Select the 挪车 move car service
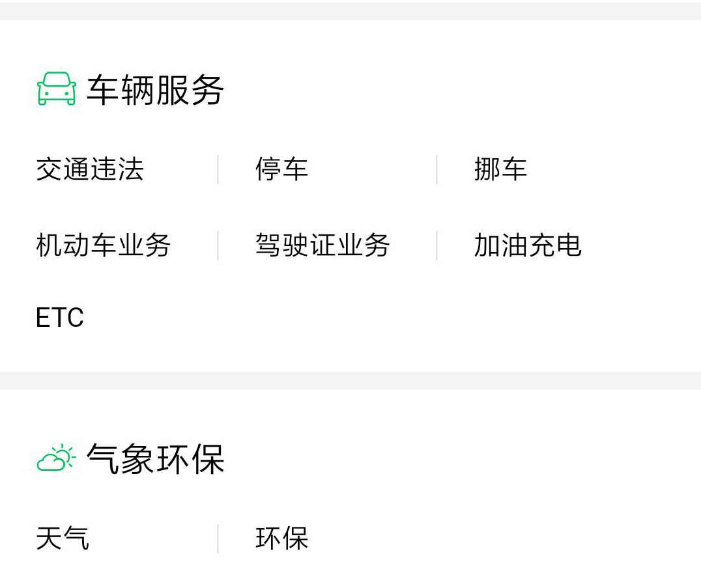The image size is (701, 588). [x=500, y=169]
